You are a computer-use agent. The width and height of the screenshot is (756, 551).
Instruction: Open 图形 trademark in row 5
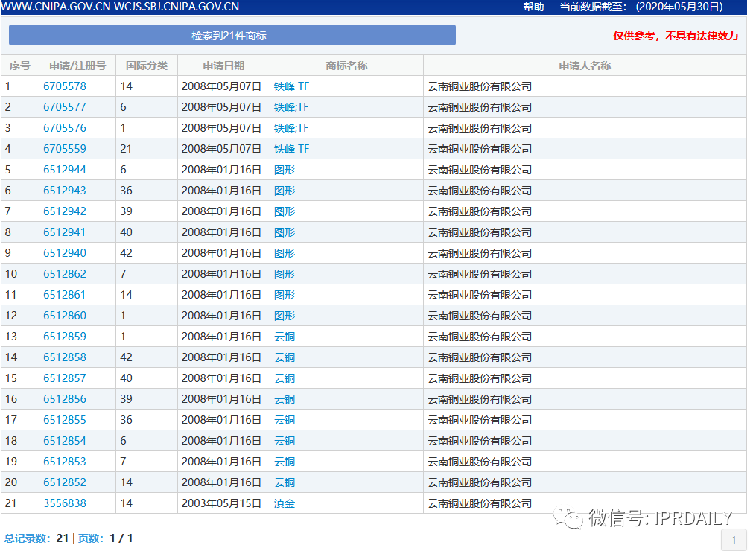(x=285, y=170)
